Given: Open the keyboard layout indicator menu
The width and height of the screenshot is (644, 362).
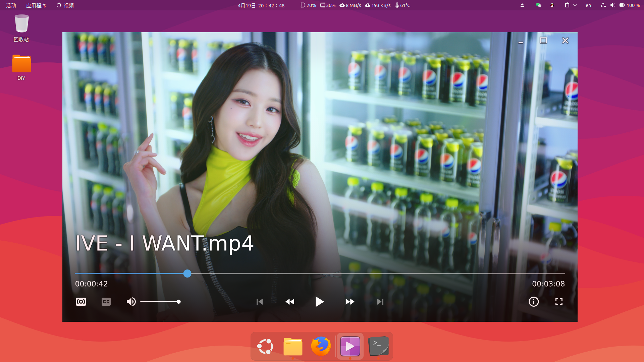Looking at the screenshot, I should click(588, 5).
